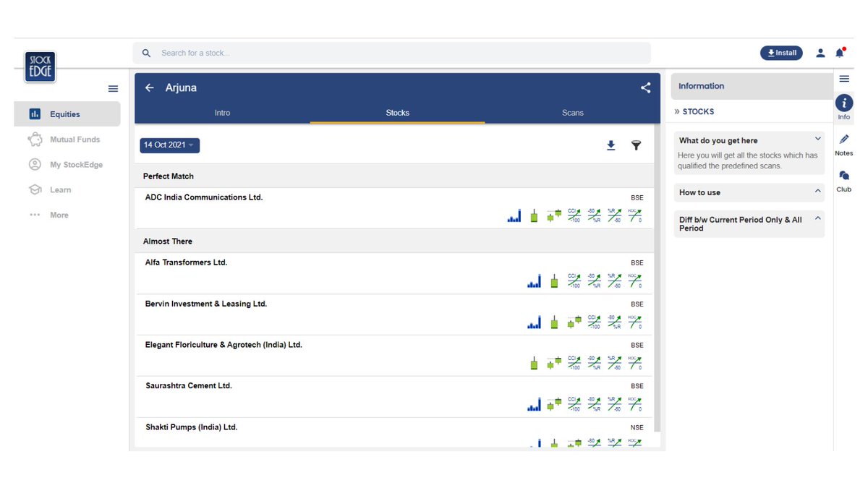The width and height of the screenshot is (868, 488).
Task: Click the Perfect Match section header
Action: click(394, 176)
